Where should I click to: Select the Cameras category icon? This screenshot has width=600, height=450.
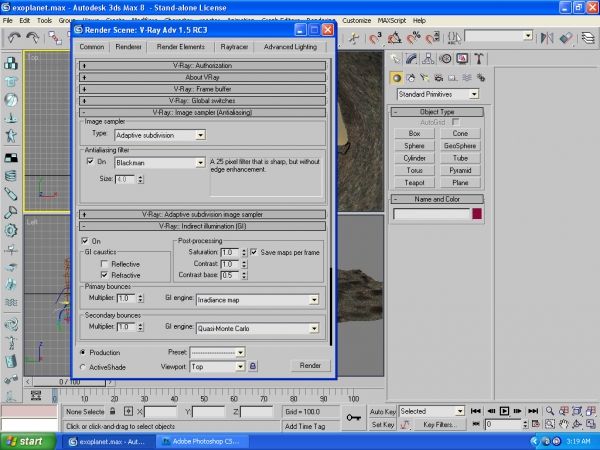click(439, 78)
